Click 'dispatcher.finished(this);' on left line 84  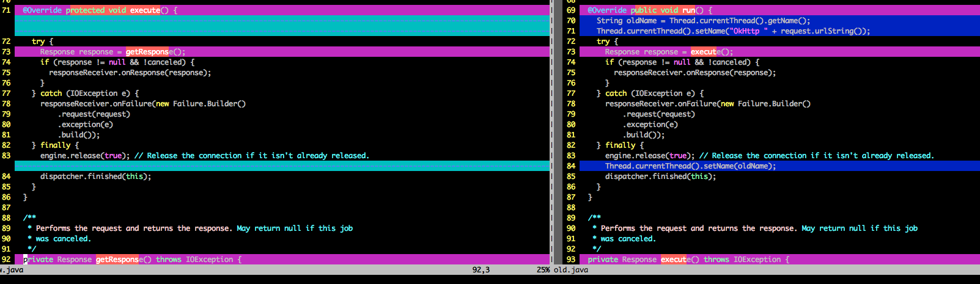(96, 177)
